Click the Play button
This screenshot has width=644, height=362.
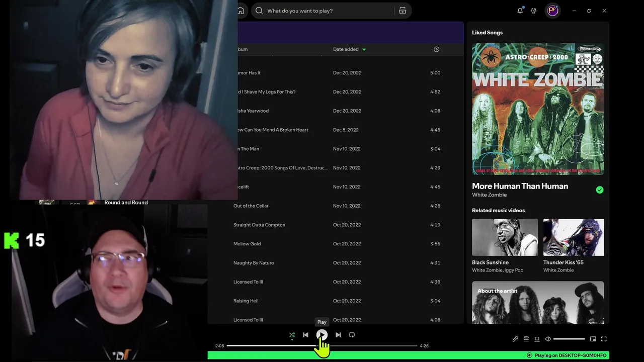click(x=322, y=335)
